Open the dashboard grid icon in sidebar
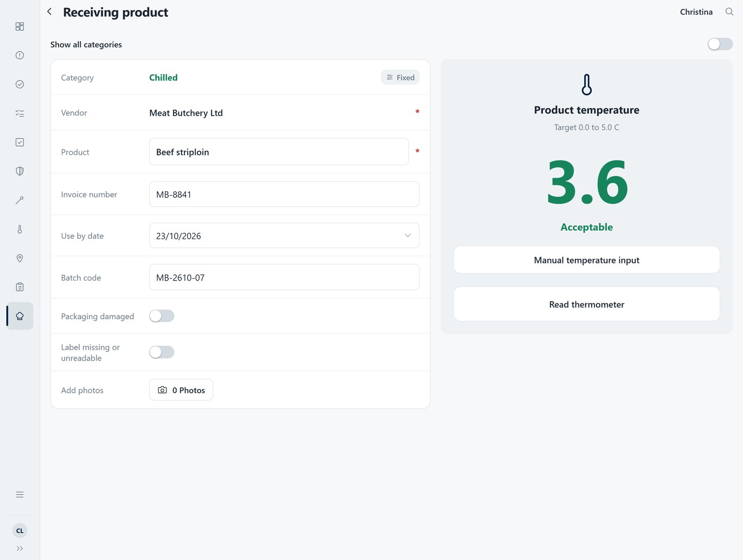Screen dimensions: 743x560 click(x=20, y=27)
